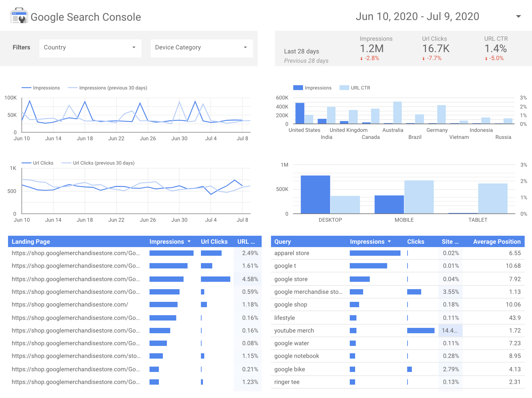Click the 14.4... site CTR cell
The width and height of the screenshot is (532, 398).
pyautogui.click(x=450, y=331)
